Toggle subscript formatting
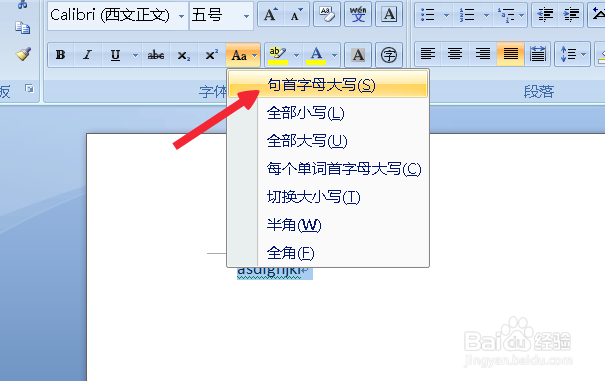Screen dimensions: 605x381 (x=184, y=55)
